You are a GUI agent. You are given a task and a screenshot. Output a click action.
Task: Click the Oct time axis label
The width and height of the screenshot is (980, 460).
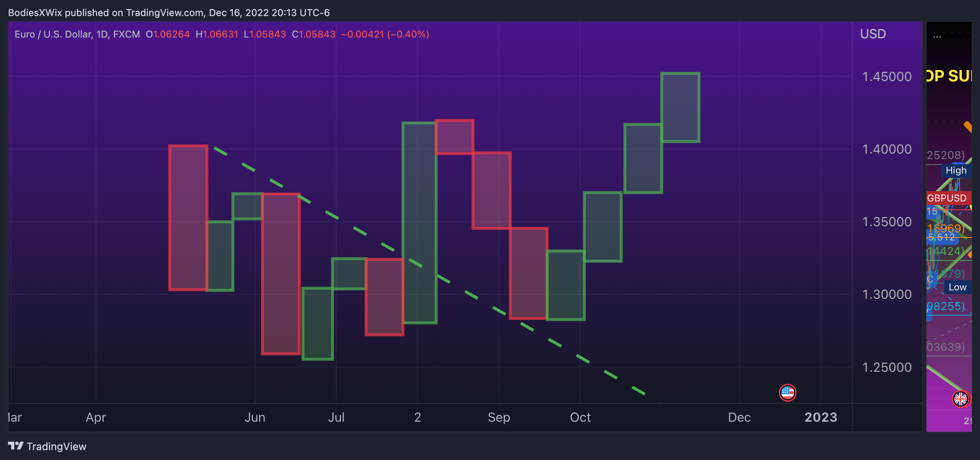pos(580,417)
